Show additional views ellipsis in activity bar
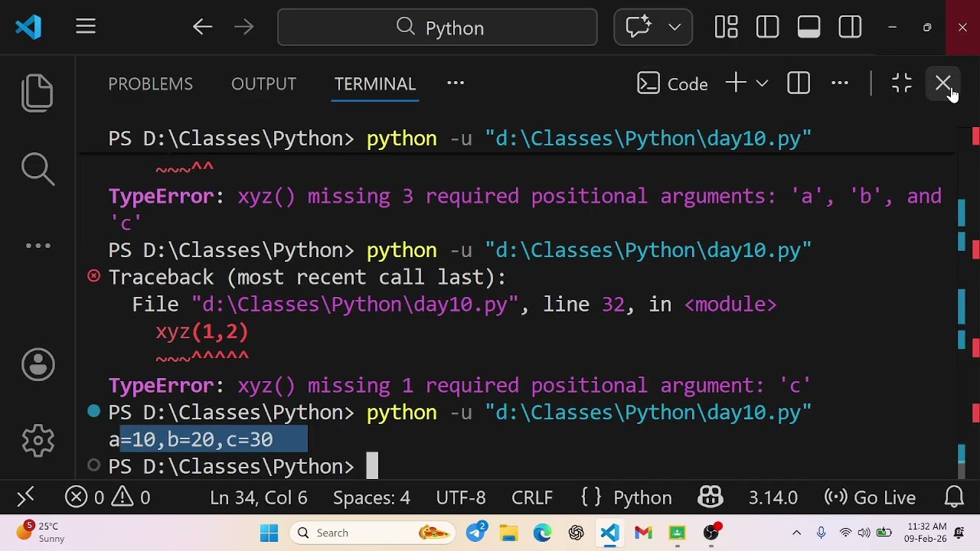Image resolution: width=980 pixels, height=551 pixels. tap(38, 246)
